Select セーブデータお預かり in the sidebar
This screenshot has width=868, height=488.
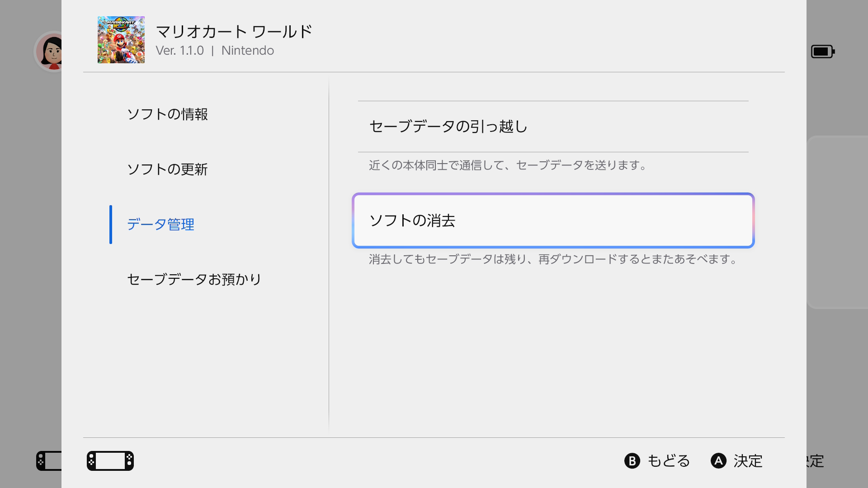click(193, 280)
